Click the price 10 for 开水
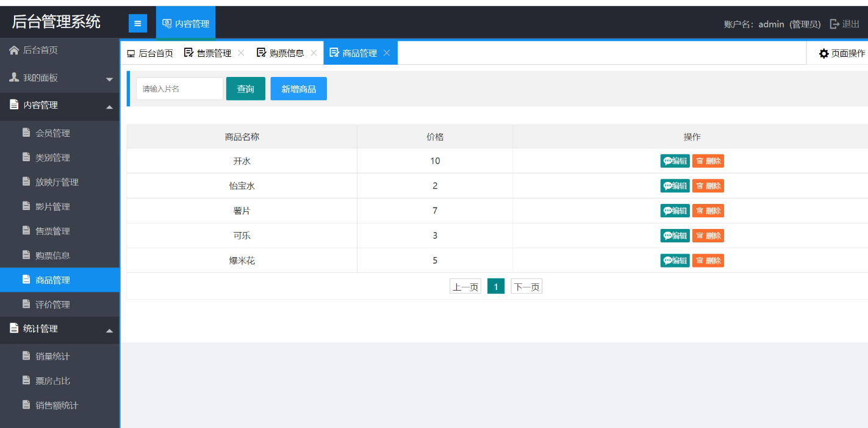 pos(435,161)
